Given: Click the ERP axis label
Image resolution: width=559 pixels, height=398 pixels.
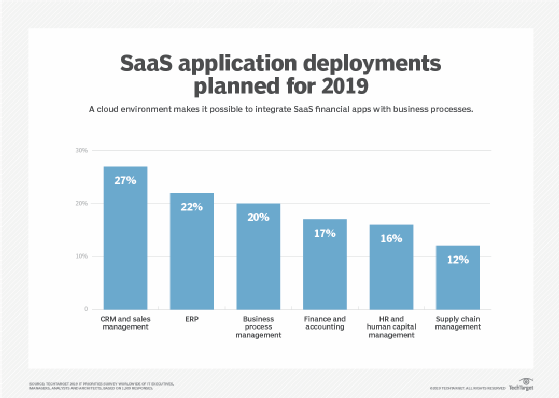Looking at the screenshot, I should [x=192, y=319].
